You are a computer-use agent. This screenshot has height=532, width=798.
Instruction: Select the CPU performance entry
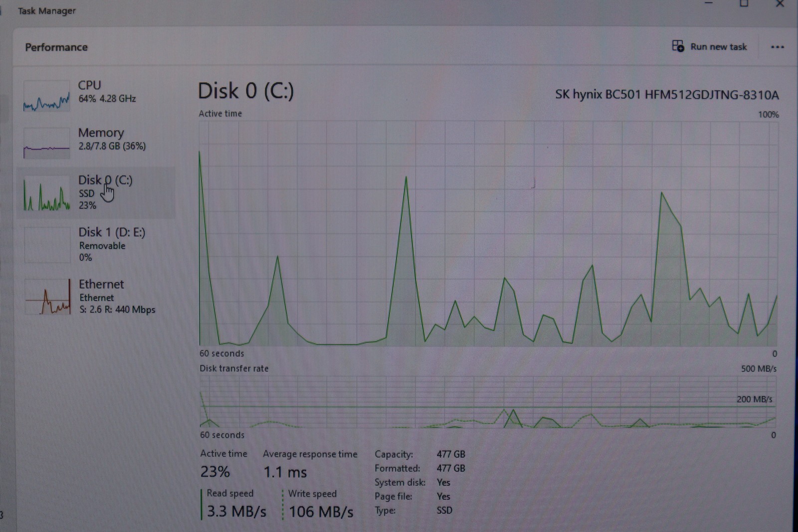click(x=96, y=95)
